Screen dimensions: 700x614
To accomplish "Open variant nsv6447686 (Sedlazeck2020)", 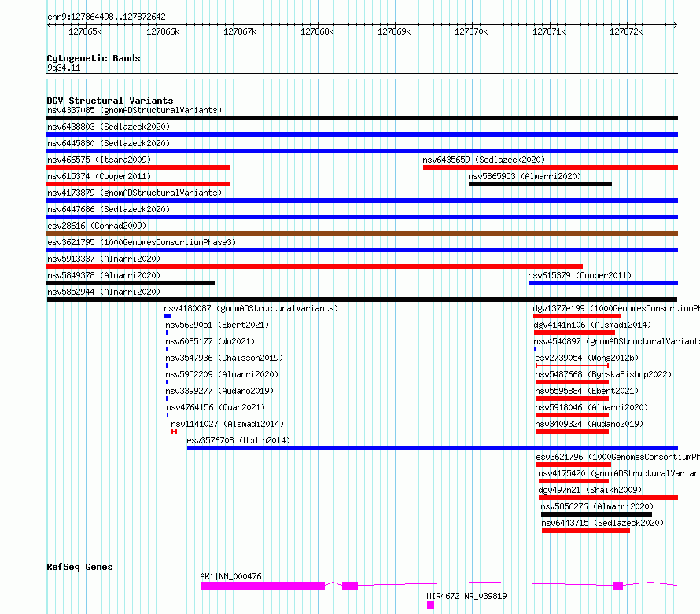I will click(x=109, y=209).
